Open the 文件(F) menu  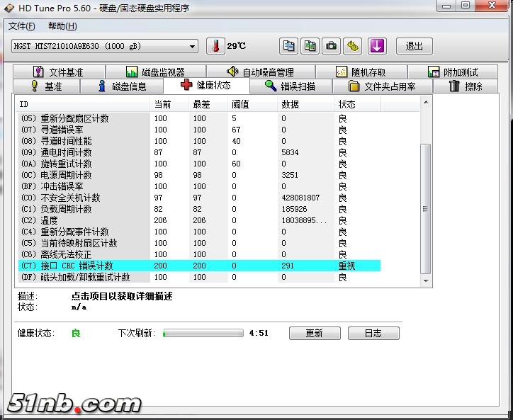pos(21,26)
